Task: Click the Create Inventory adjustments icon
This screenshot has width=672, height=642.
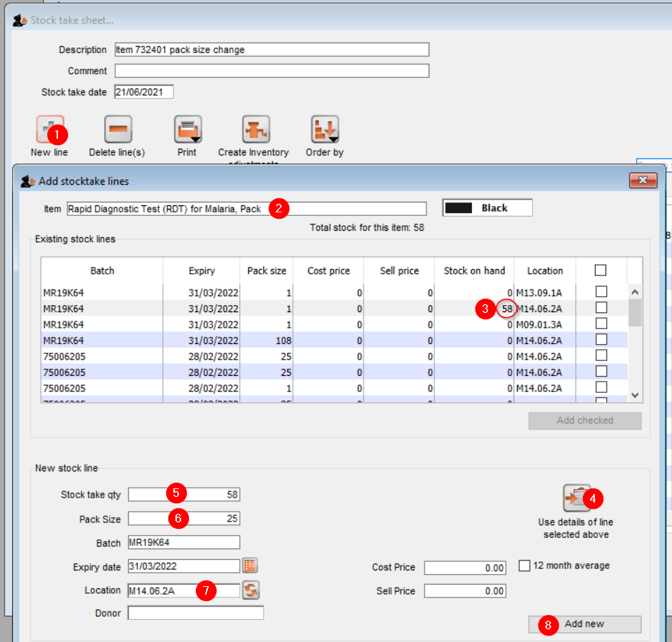Action: pyautogui.click(x=256, y=130)
